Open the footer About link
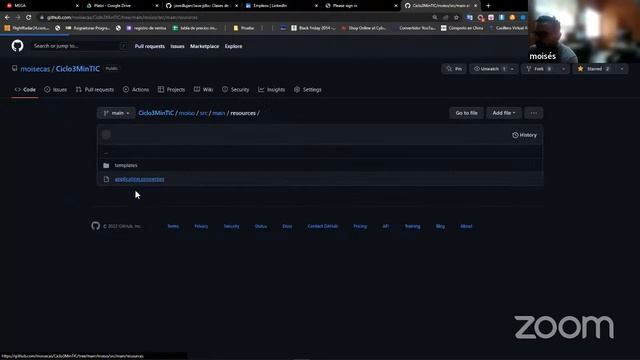The height and width of the screenshot is (360, 640). [466, 226]
